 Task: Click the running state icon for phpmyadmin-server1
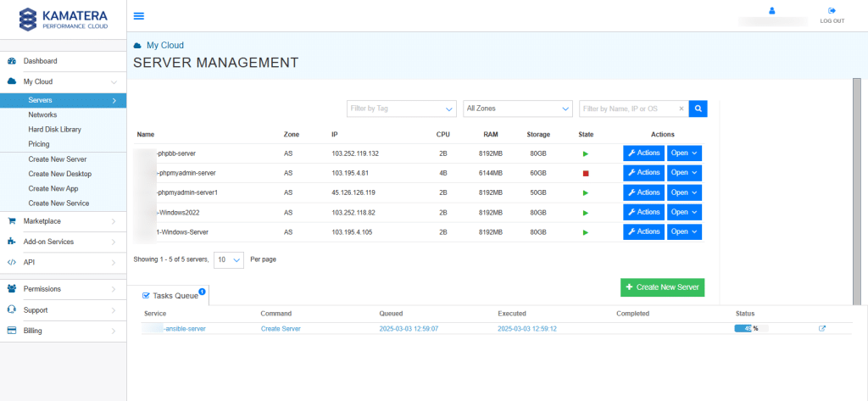click(x=586, y=192)
